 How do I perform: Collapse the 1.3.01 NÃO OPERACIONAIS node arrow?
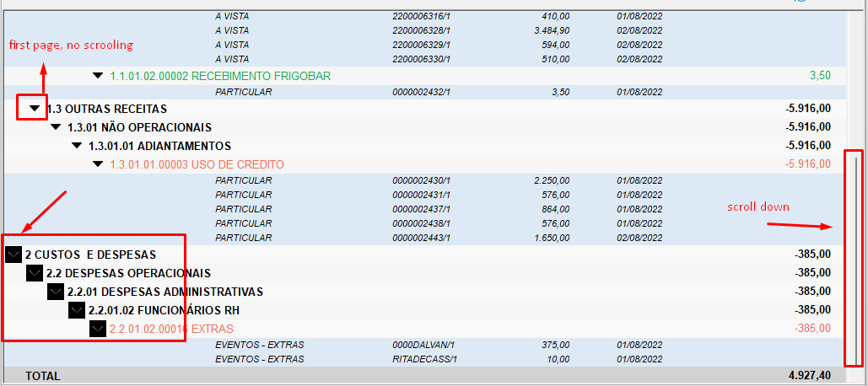56,127
